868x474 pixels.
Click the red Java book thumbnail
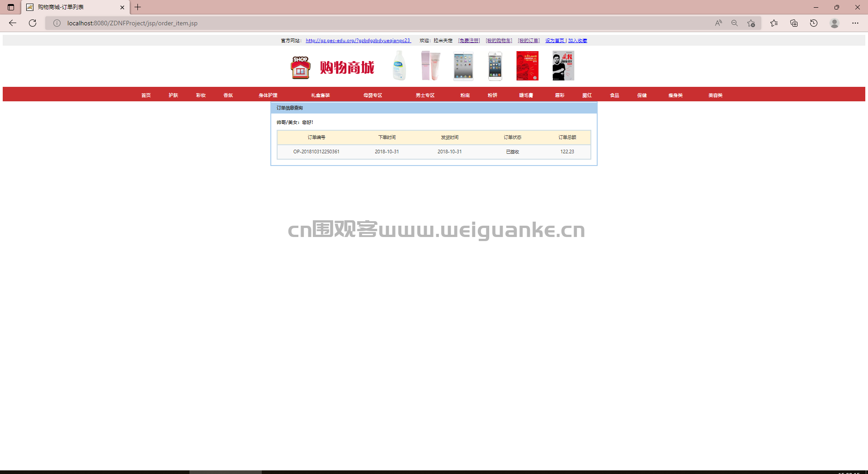pyautogui.click(x=528, y=66)
